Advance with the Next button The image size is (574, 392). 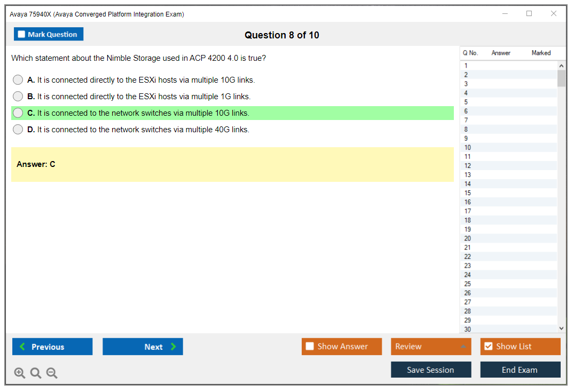(143, 347)
